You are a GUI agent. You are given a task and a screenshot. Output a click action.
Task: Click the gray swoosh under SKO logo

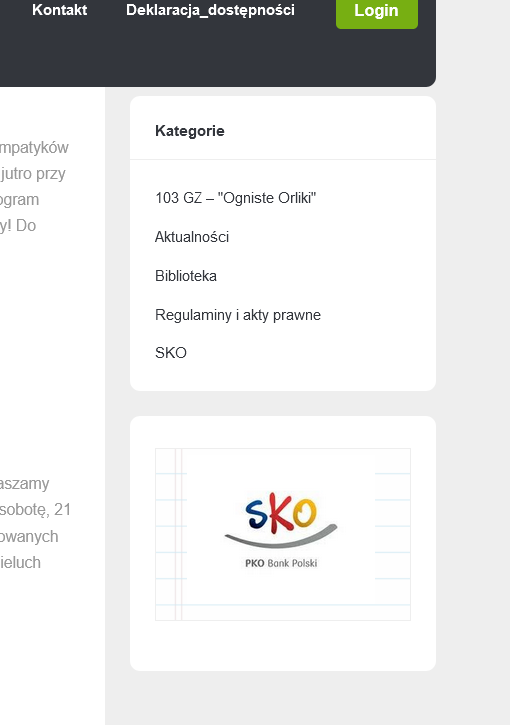click(281, 537)
